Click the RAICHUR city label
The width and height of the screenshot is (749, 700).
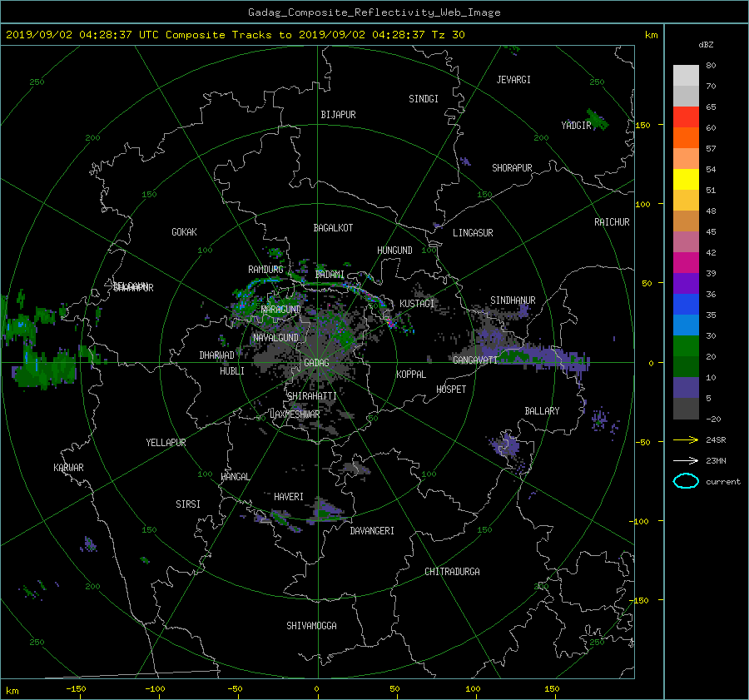point(612,222)
